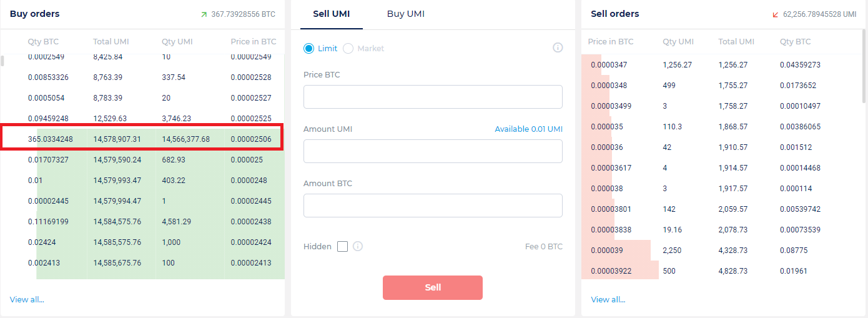868x318 pixels.
Task: Focus the Amount UMI input field
Action: point(433,151)
